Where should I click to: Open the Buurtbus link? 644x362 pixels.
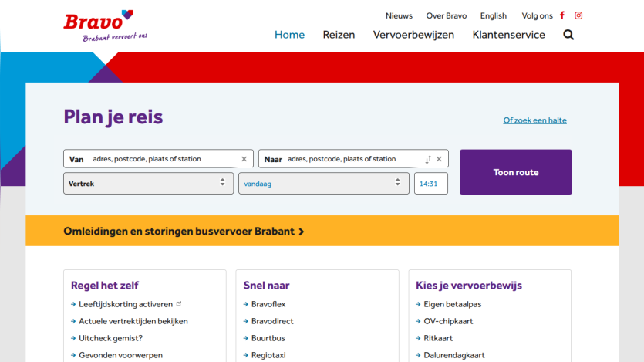tap(268, 338)
